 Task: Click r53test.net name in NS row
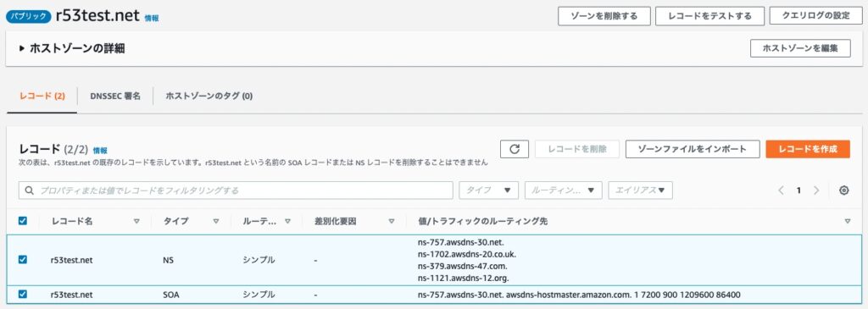[71, 260]
